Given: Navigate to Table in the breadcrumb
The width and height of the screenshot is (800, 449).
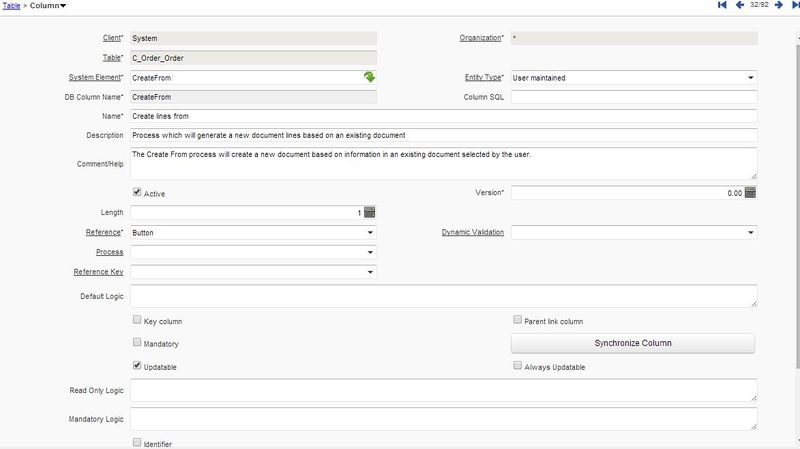Looking at the screenshot, I should 11,6.
